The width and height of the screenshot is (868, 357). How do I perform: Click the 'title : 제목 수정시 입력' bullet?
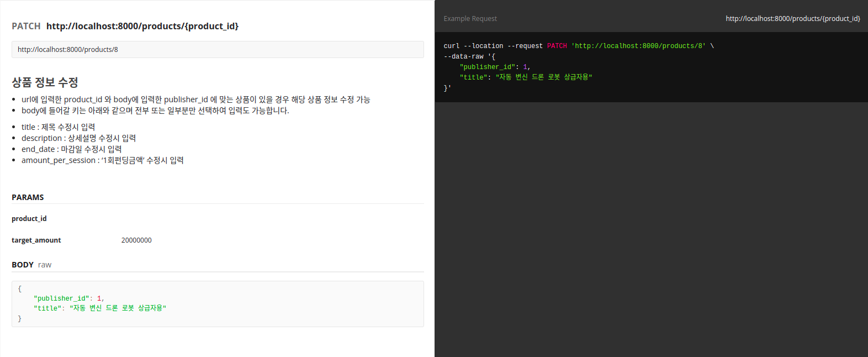(58, 127)
